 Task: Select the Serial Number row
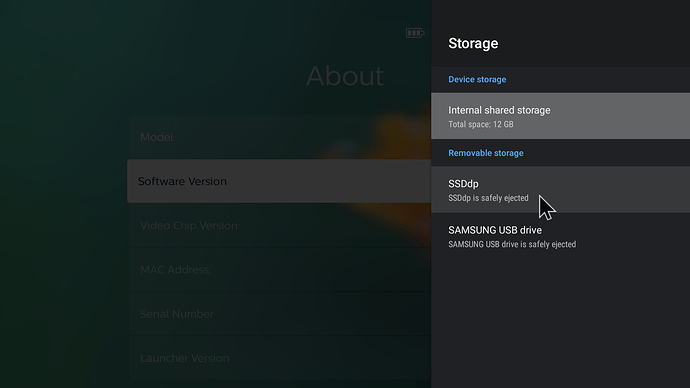(279, 314)
